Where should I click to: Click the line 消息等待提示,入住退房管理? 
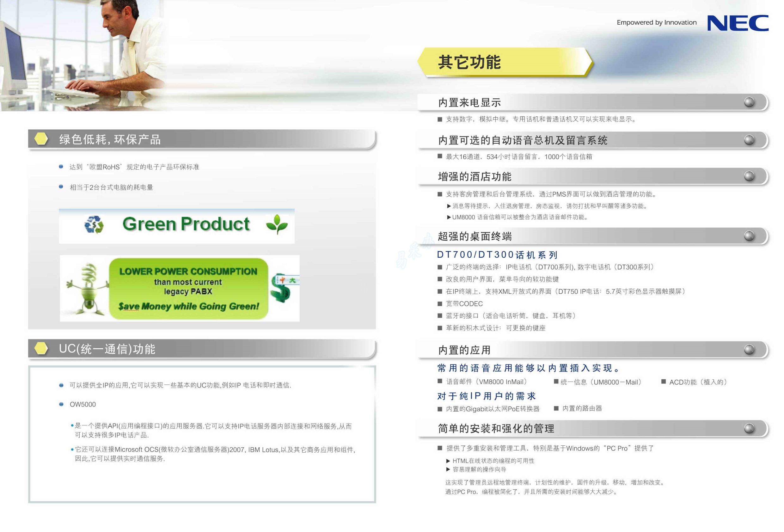[x=550, y=206]
